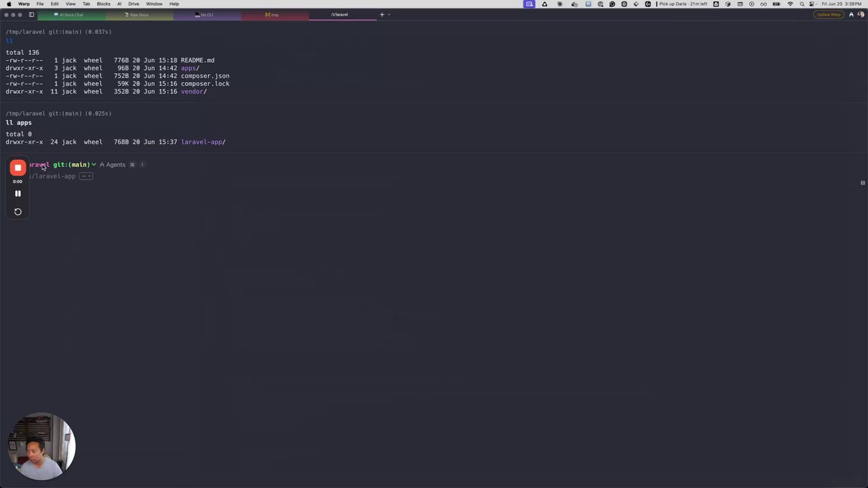Viewport: 868px width, 488px height.
Task: Add a new terminal tab with plus
Action: (x=382, y=14)
